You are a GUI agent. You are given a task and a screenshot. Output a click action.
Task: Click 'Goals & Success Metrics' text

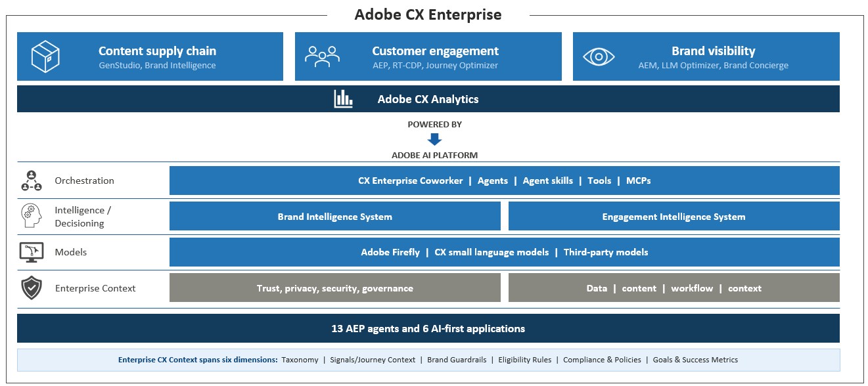point(696,360)
